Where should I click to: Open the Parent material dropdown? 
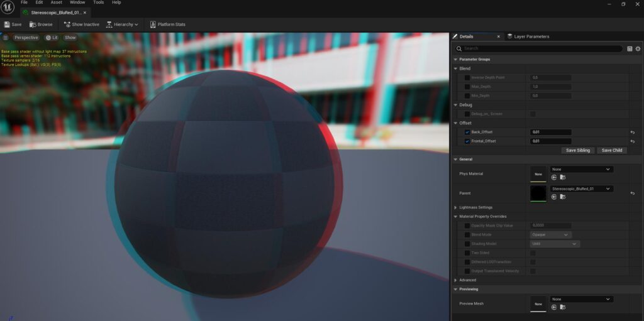pos(581,189)
